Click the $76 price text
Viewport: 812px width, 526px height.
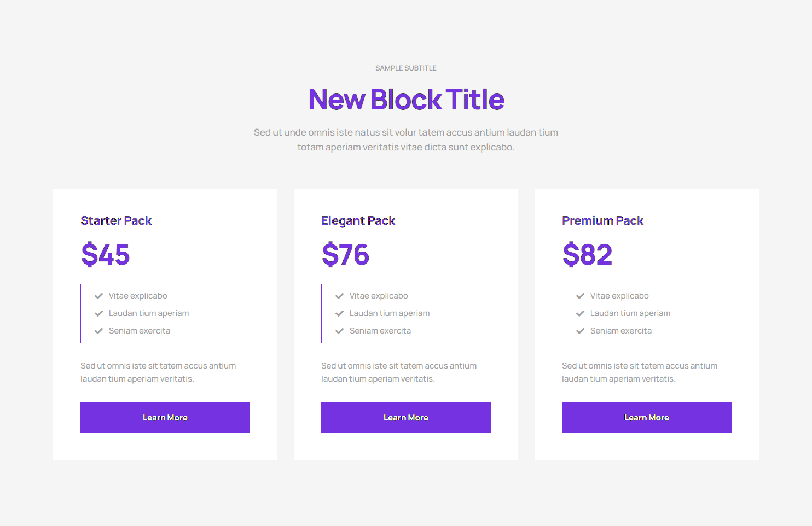point(346,255)
